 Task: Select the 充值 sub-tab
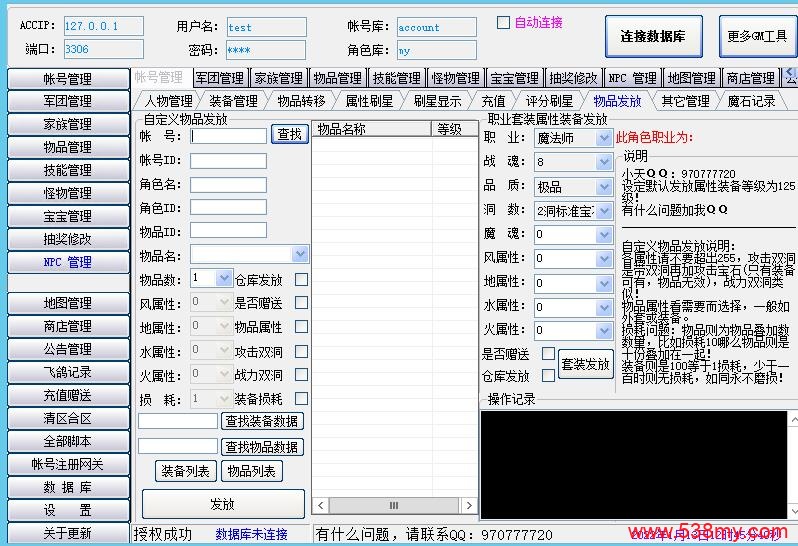pos(493,101)
